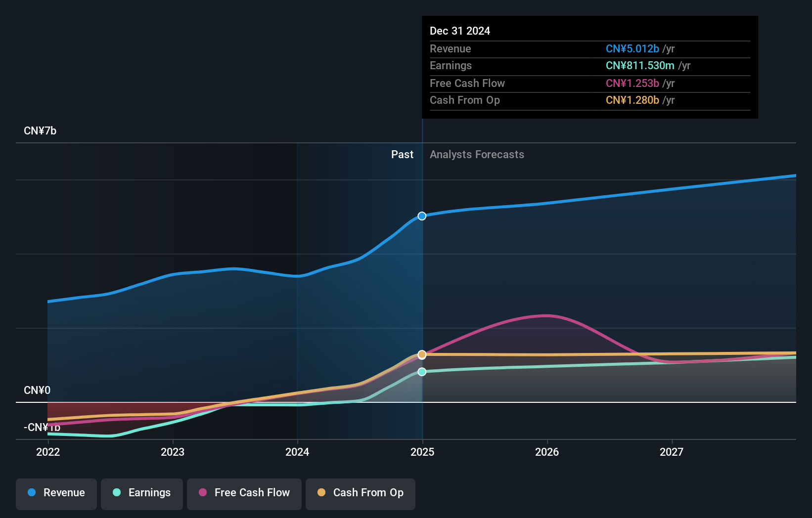This screenshot has width=812, height=518.
Task: Click the Earnings row label in tooltip
Action: [451, 66]
